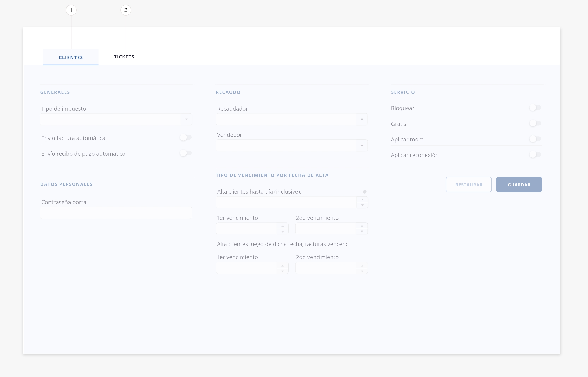Toggle Envío factura automática switch

[x=186, y=137]
